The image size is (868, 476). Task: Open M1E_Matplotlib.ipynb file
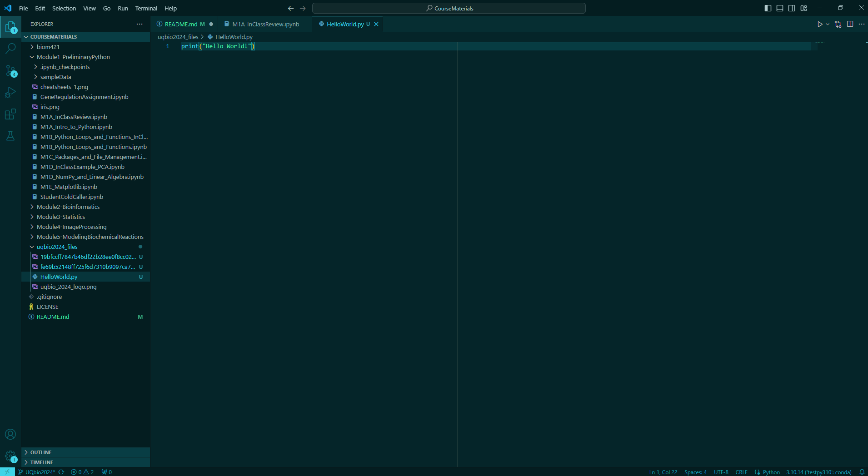click(85, 187)
